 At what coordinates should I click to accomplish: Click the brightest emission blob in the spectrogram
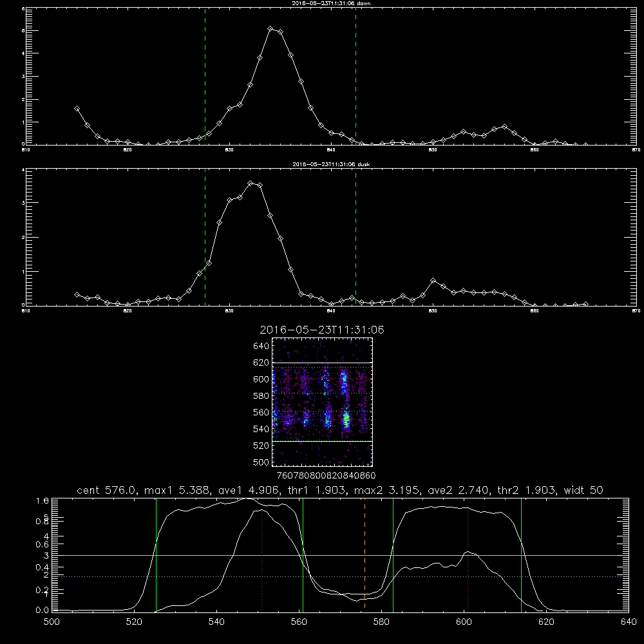point(346,419)
